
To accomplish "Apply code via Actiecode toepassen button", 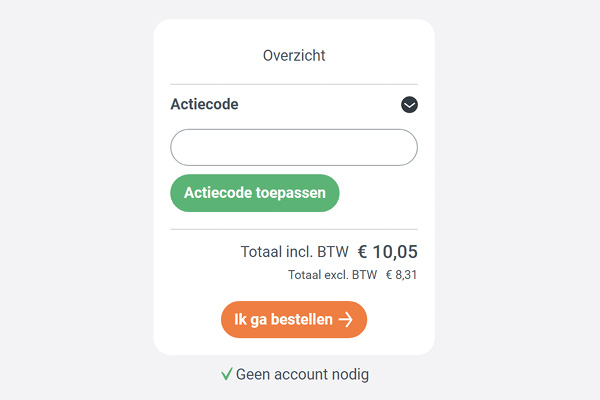I will [255, 193].
